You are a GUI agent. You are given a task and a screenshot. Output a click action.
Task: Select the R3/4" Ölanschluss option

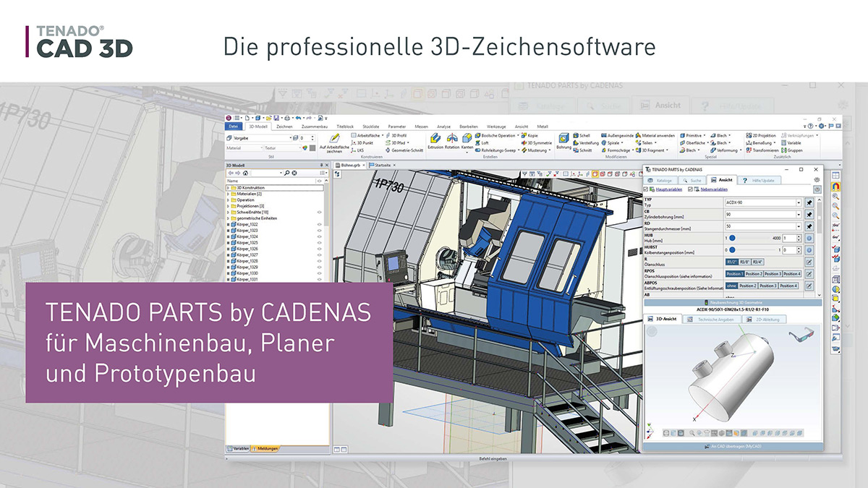[x=759, y=262]
